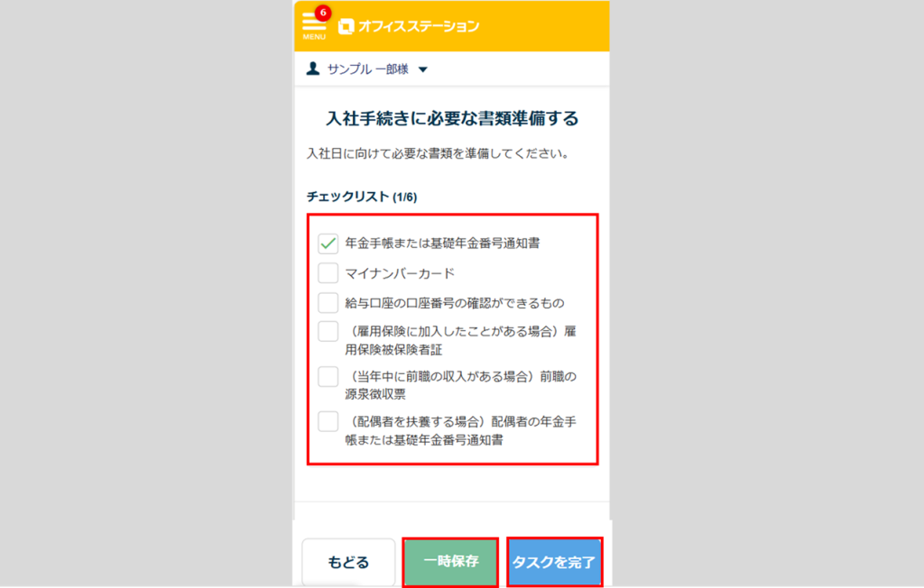Image resolution: width=924 pixels, height=588 pixels.
Task: Click the 給与口座の口座番号の確認ができるもの label
Action: coord(455,303)
